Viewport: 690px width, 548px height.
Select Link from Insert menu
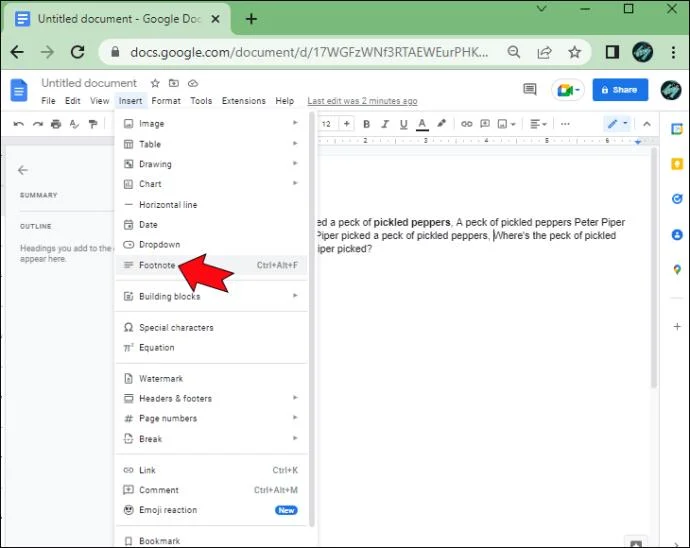(x=211, y=470)
